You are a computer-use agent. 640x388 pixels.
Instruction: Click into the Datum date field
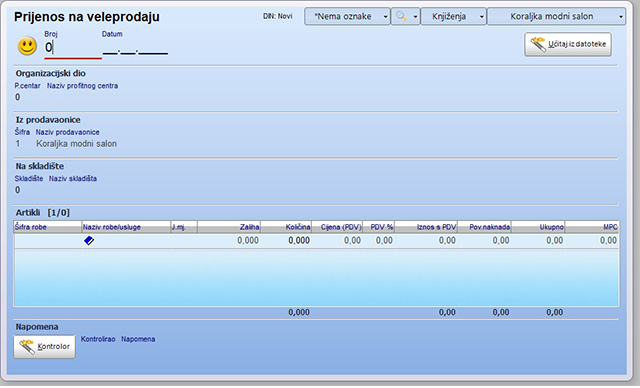click(x=135, y=49)
